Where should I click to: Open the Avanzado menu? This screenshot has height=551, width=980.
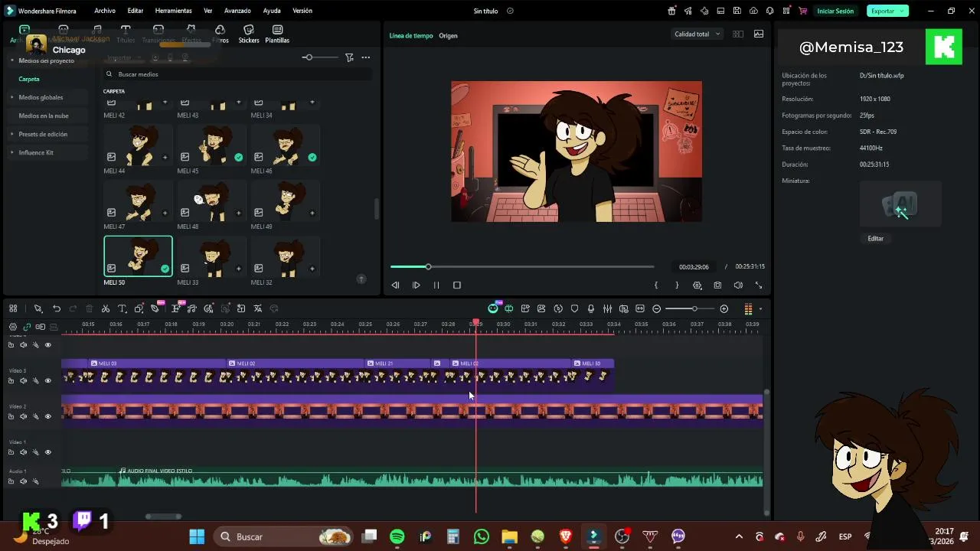[x=237, y=11]
